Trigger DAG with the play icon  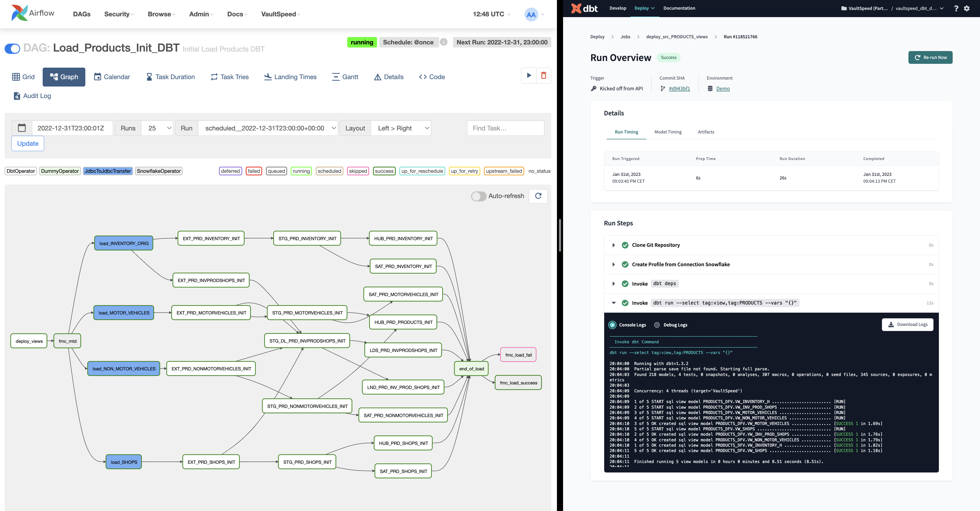[x=529, y=76]
